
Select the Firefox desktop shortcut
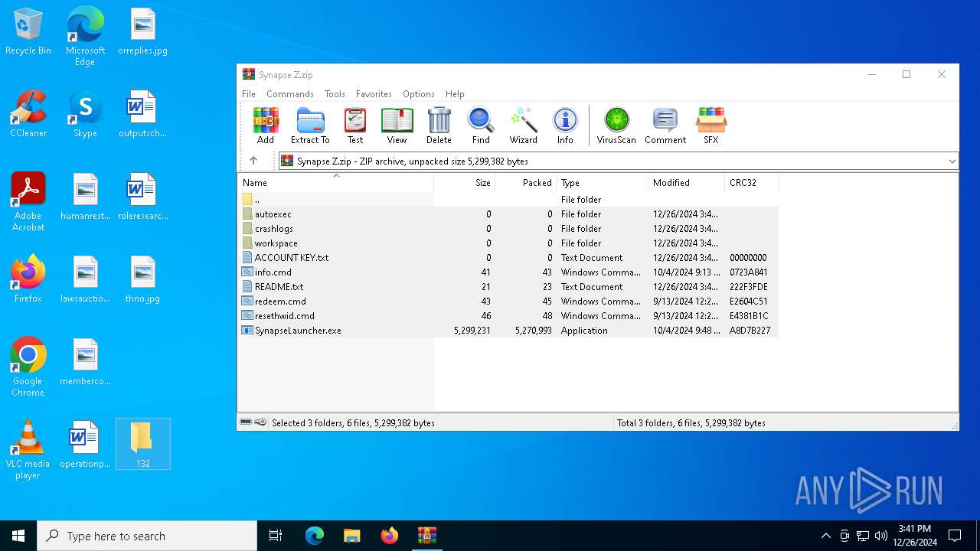(28, 279)
